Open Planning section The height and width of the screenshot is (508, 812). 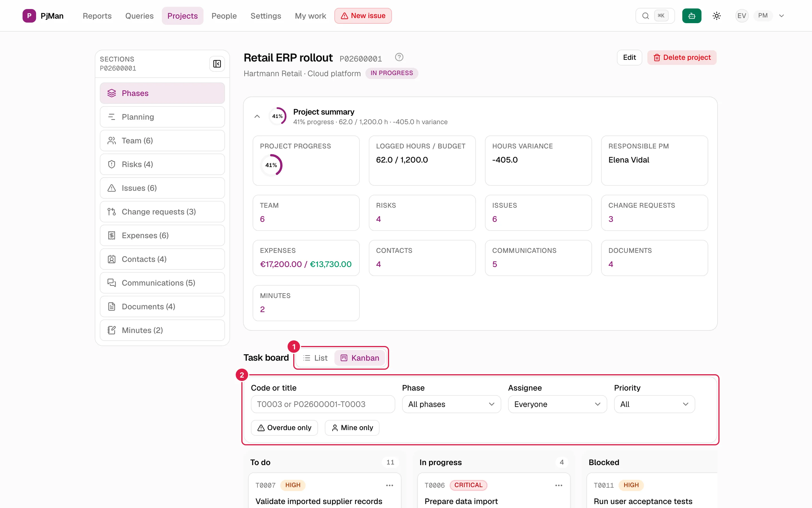click(162, 117)
